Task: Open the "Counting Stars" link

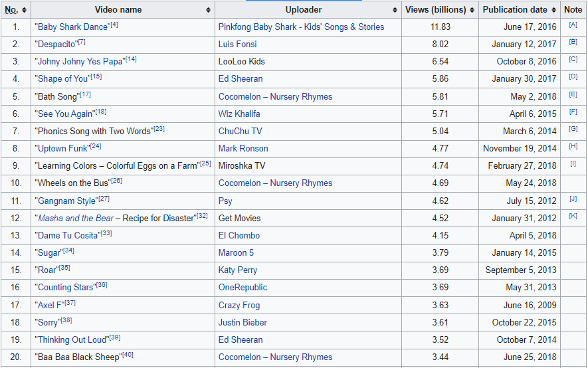Action: pos(65,287)
